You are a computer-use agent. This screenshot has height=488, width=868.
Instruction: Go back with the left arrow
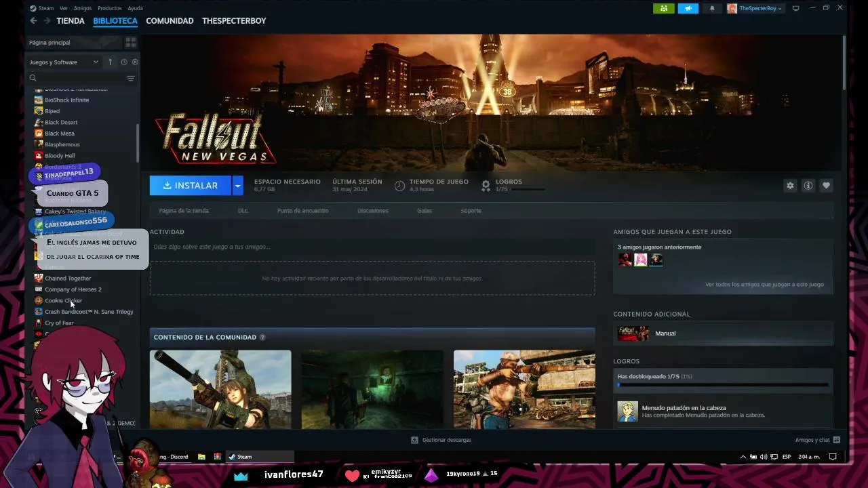[x=33, y=21]
